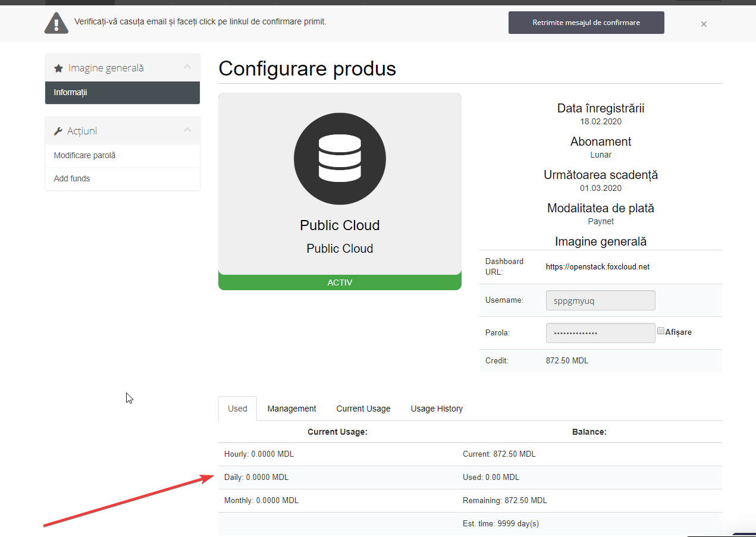The height and width of the screenshot is (537, 756).
Task: Click the green ACTIV status bar
Action: (340, 282)
